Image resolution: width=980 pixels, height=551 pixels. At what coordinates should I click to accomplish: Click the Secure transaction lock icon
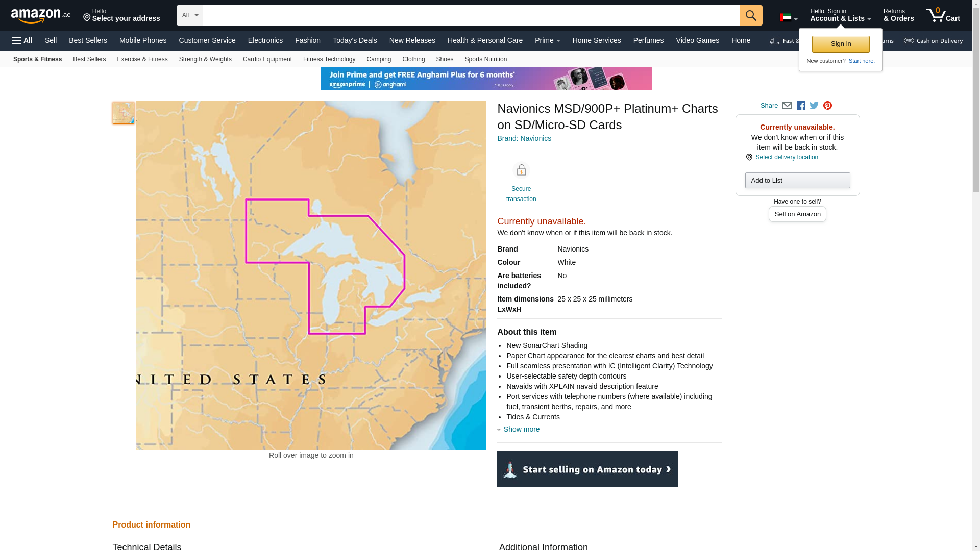(521, 170)
